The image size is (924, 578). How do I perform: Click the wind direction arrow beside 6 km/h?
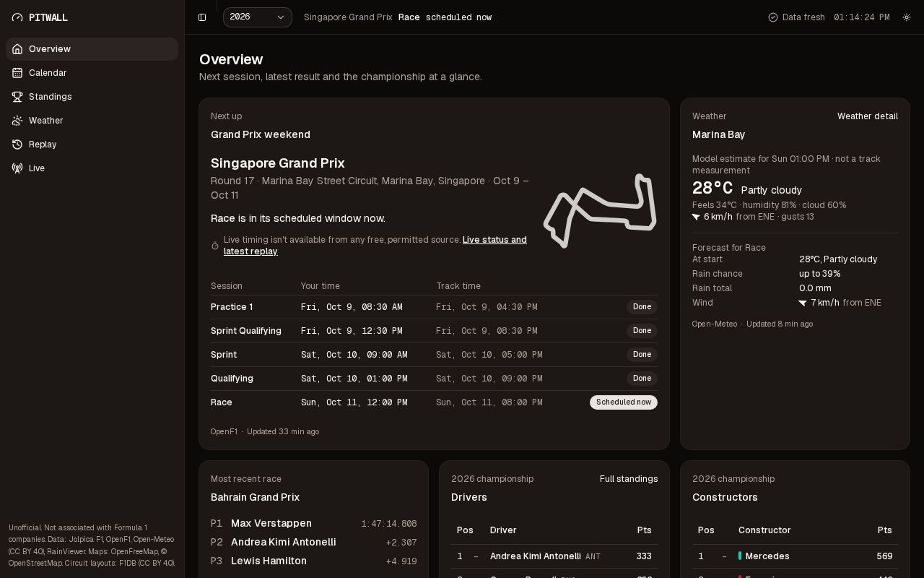click(697, 217)
